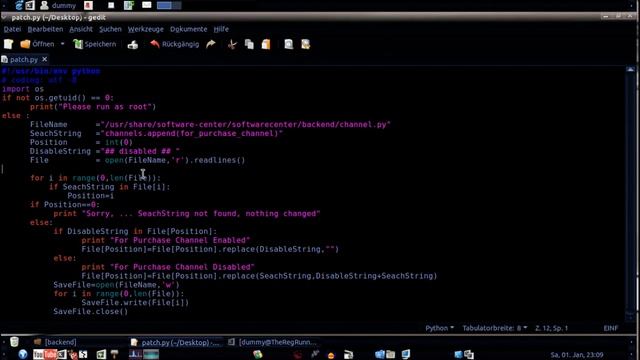640x360 pixels.
Task: Open the Suchen menu
Action: pyautogui.click(x=110, y=29)
